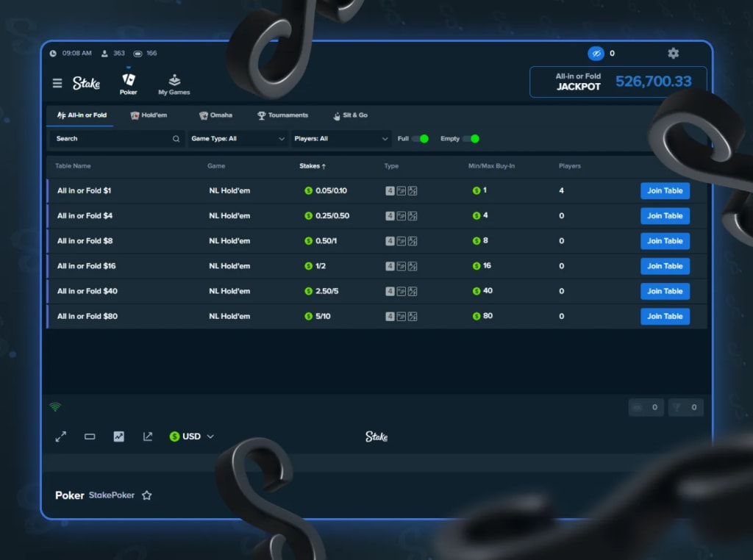Click the hidden-balance eye icon near zero counter

click(596, 53)
